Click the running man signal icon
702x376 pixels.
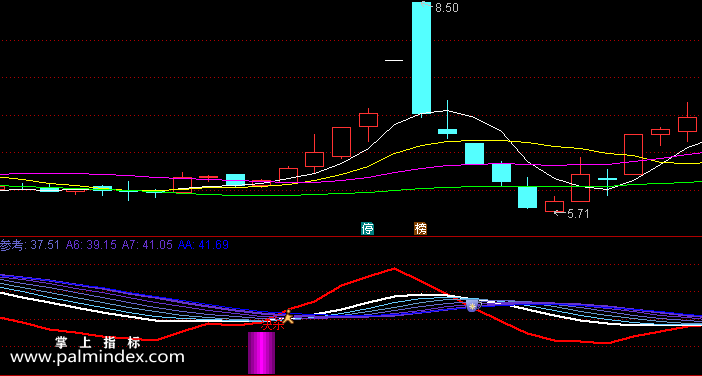coord(288,316)
